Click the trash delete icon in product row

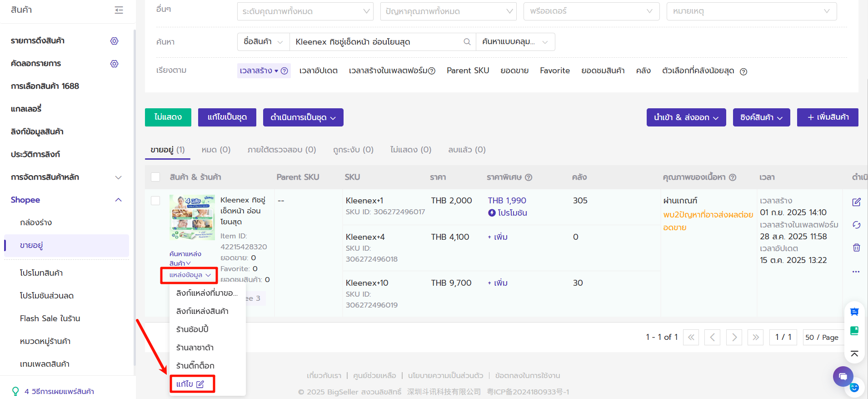[x=856, y=247]
